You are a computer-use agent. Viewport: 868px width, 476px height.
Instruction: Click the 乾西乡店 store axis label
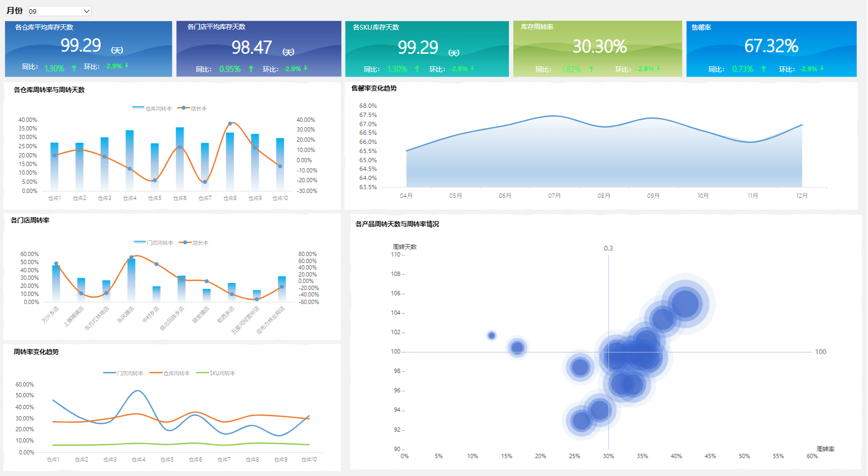click(225, 315)
